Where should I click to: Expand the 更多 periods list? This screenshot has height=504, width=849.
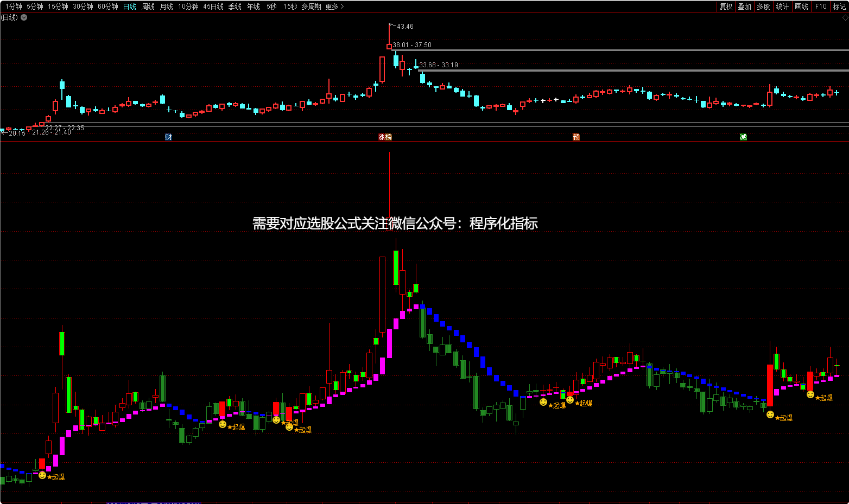coord(334,7)
